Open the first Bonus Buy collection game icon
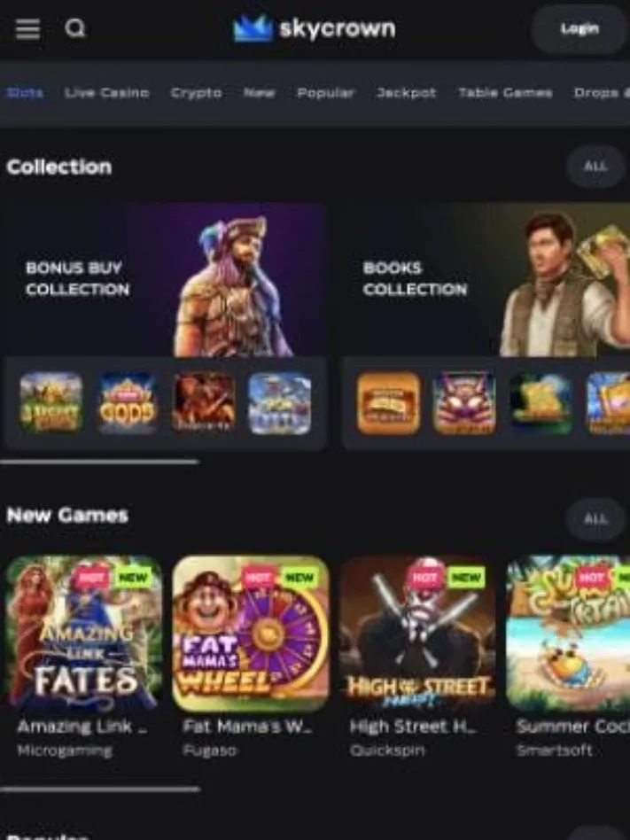 [x=51, y=403]
